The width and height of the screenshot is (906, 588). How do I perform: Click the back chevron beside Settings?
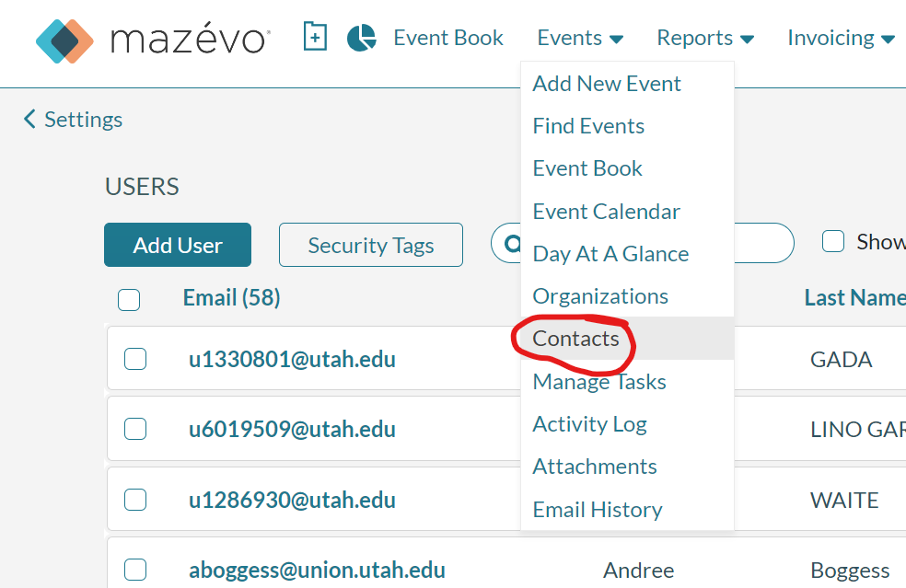[x=29, y=119]
